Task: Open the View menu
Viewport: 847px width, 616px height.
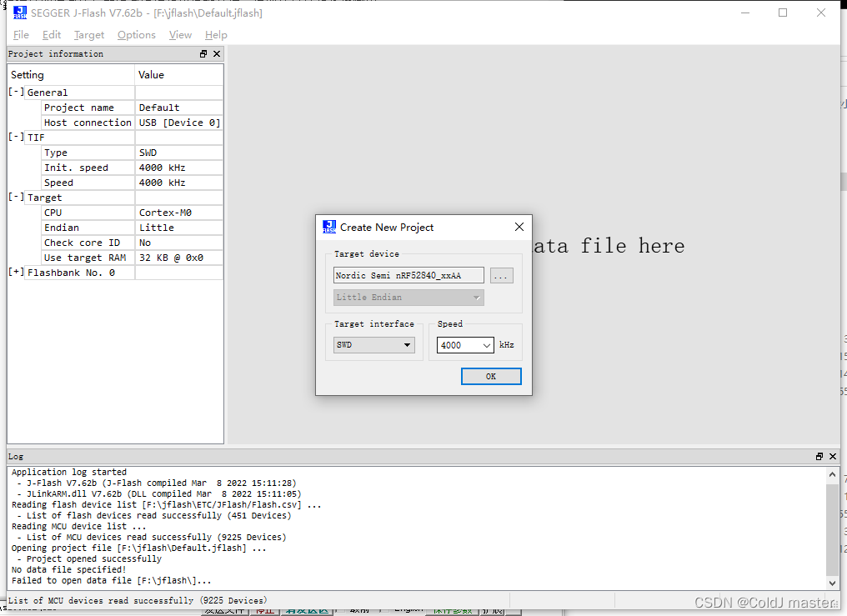Action: point(180,35)
